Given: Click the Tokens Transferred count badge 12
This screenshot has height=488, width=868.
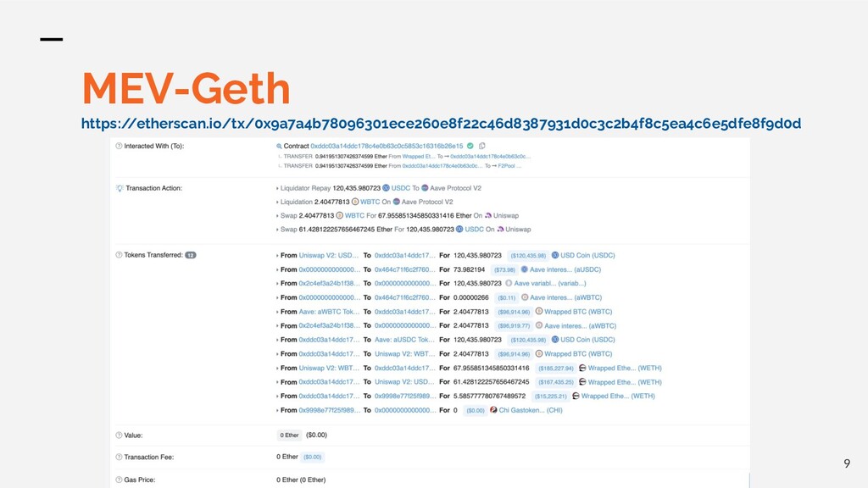Looking at the screenshot, I should [191, 255].
